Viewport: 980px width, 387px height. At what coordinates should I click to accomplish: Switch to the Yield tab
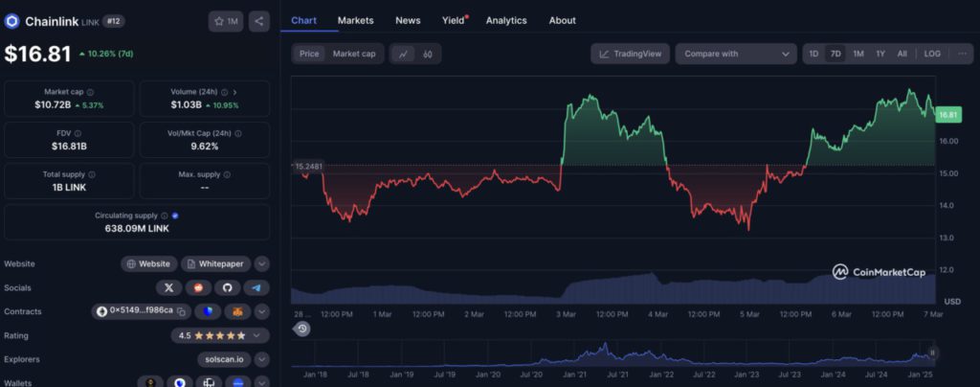point(454,21)
